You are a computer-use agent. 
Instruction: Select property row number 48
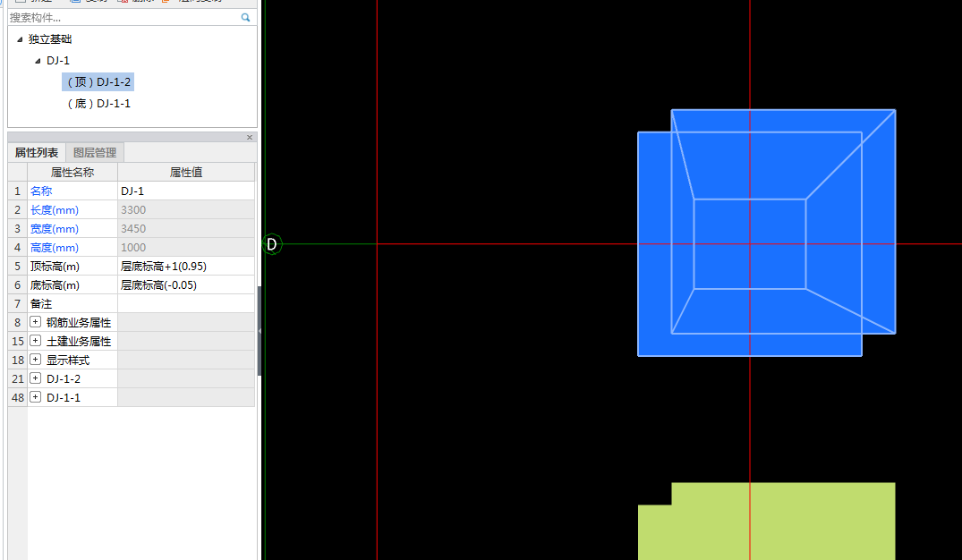(18, 397)
